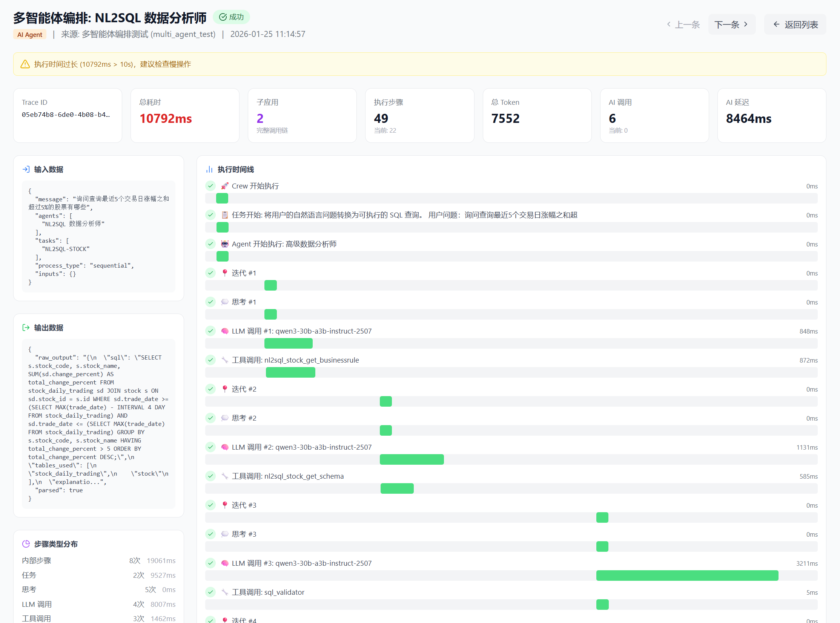Screen dimensions: 840x623
Task: Click the robot icon for Agent 开始执行
Action: (x=224, y=244)
